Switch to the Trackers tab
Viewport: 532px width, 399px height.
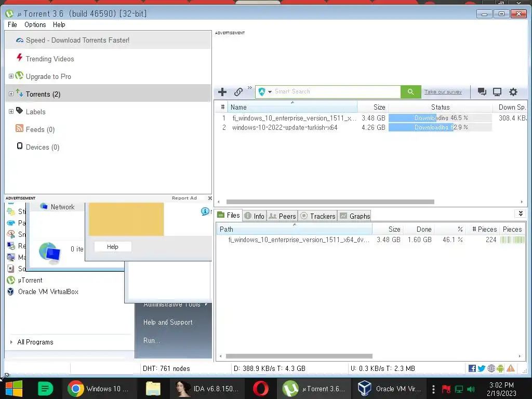(318, 216)
